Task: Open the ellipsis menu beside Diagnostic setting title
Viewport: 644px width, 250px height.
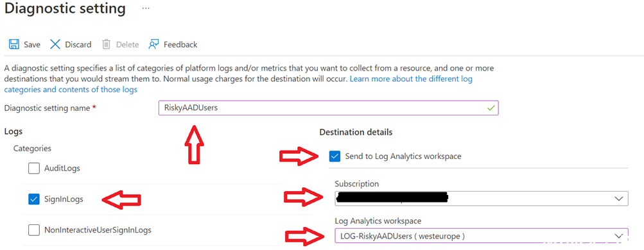Action: point(146,8)
